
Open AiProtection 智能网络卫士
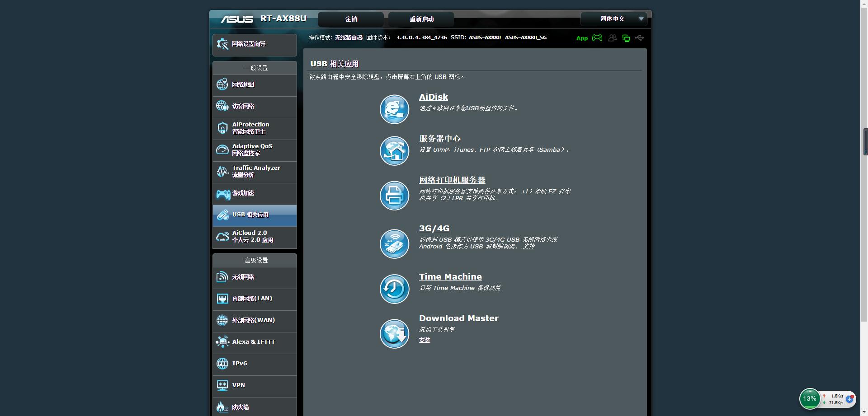point(255,128)
